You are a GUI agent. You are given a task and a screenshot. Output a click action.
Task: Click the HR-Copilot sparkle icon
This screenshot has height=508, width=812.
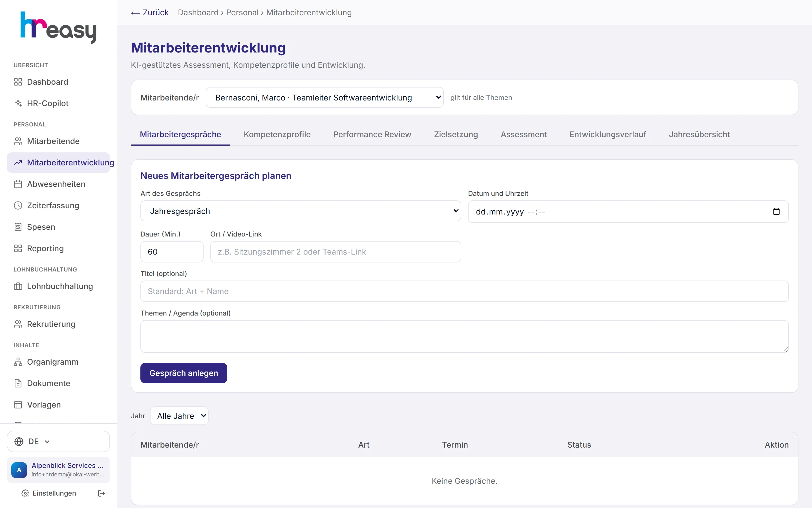[18, 103]
